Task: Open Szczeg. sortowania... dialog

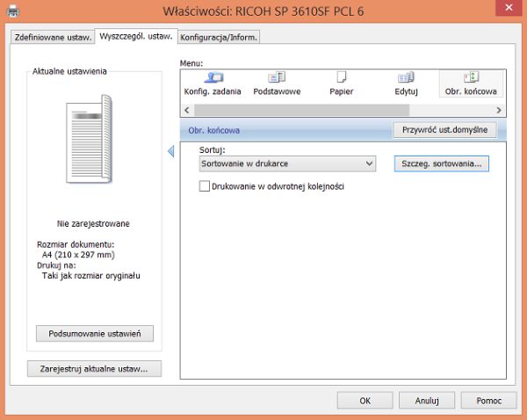Action: (441, 163)
